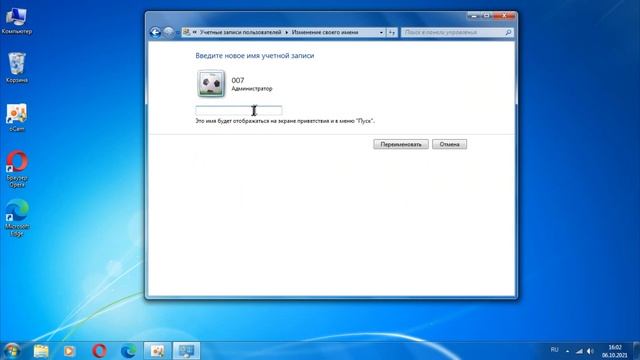Open Opera browser from taskbar

click(x=99, y=351)
